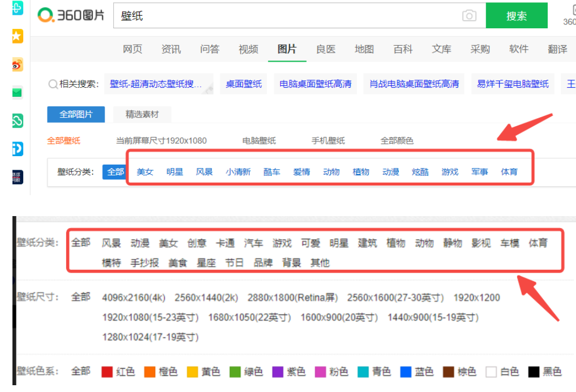Open the yellow star favorites sidebar icon
Screen dimensions: 576x392
(18, 37)
